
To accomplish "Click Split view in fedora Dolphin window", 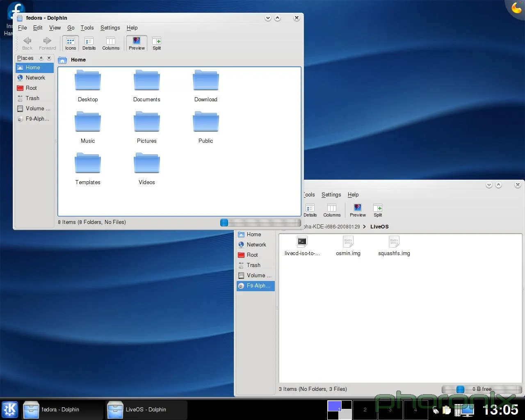I will tap(157, 43).
